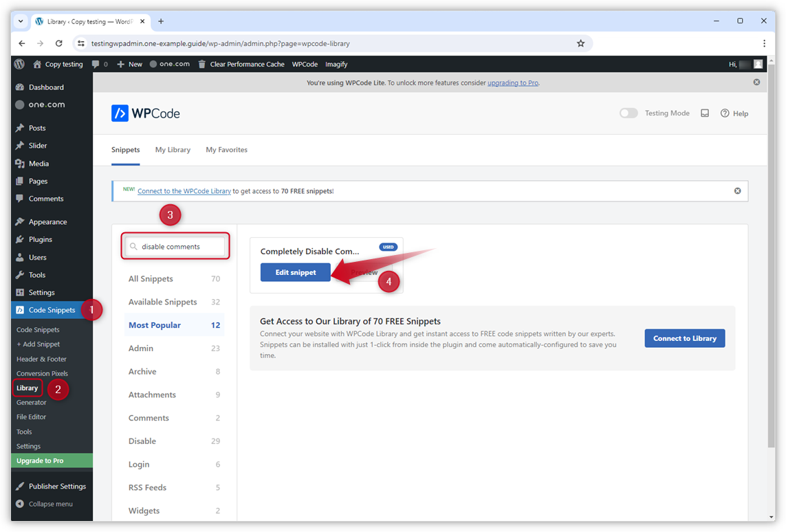Screen dimensions: 786x532
Task: Click the Edit snippet button
Action: tap(296, 272)
